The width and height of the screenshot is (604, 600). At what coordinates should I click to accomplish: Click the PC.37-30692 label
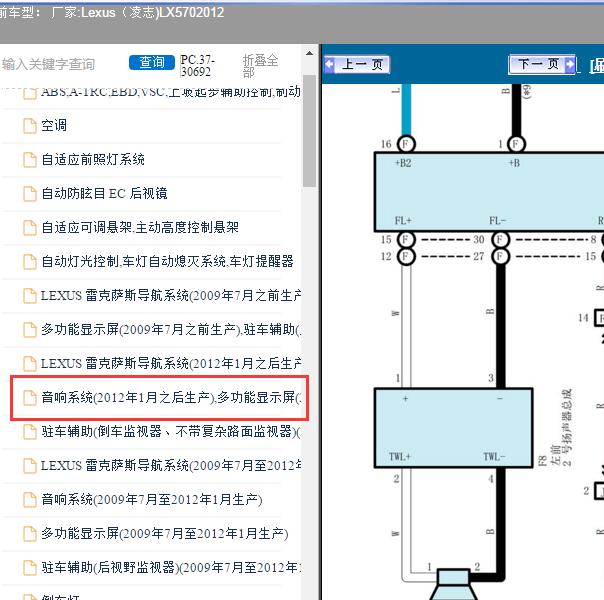[x=197, y=65]
